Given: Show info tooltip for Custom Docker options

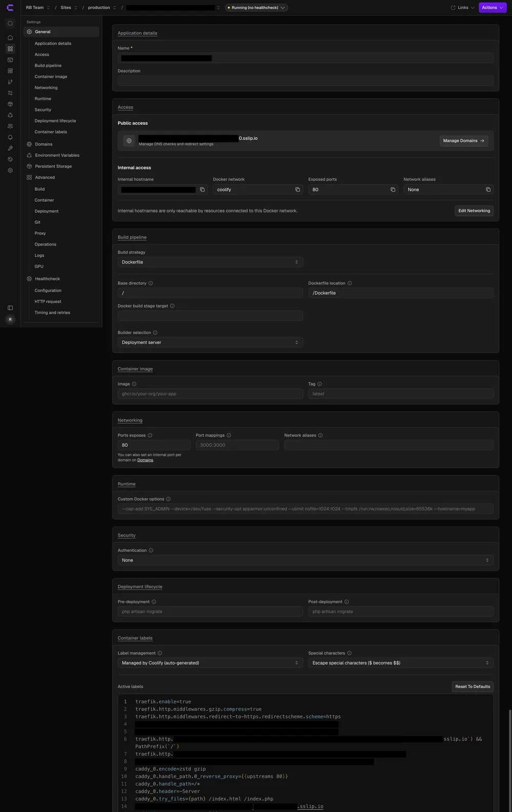Looking at the screenshot, I should click(x=168, y=499).
